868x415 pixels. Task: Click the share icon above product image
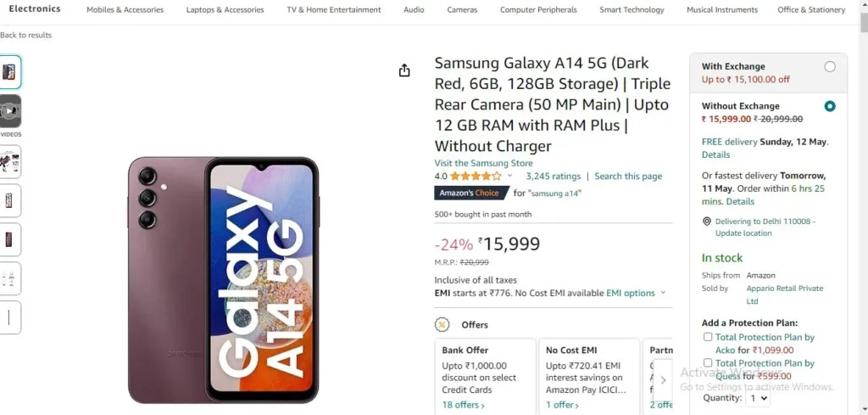404,70
